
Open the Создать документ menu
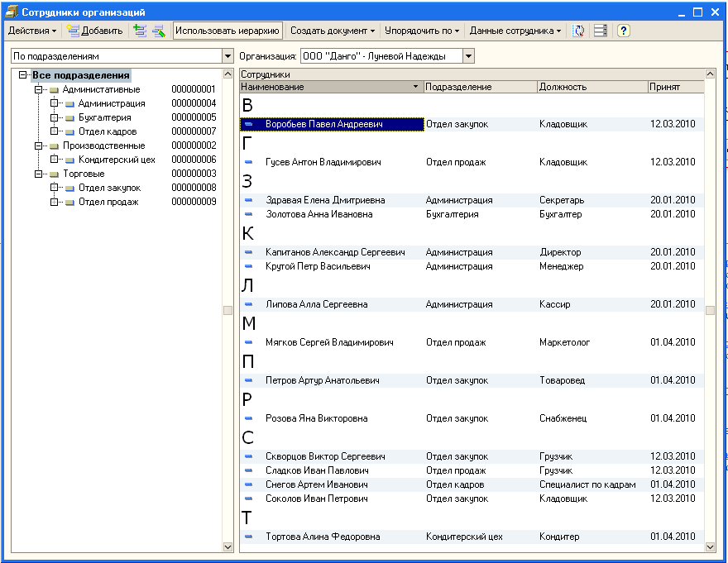(x=332, y=31)
